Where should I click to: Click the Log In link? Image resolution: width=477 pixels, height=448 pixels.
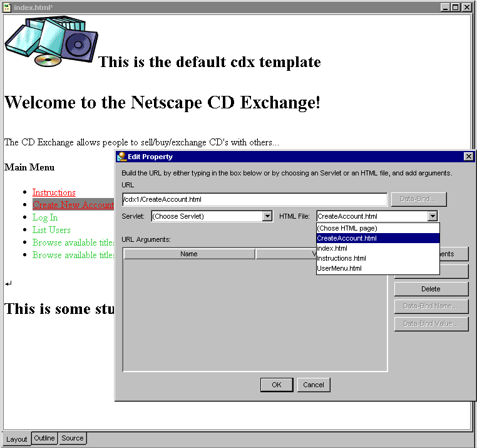pyautogui.click(x=45, y=217)
